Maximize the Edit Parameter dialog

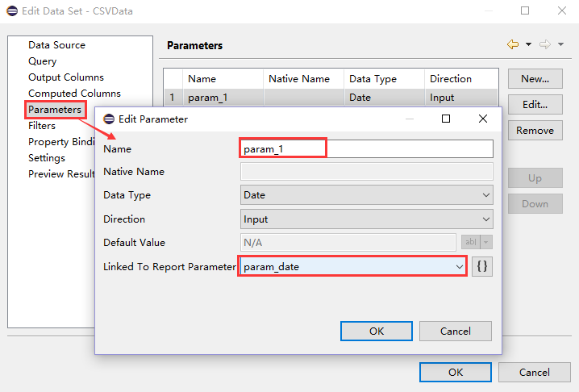click(x=446, y=119)
